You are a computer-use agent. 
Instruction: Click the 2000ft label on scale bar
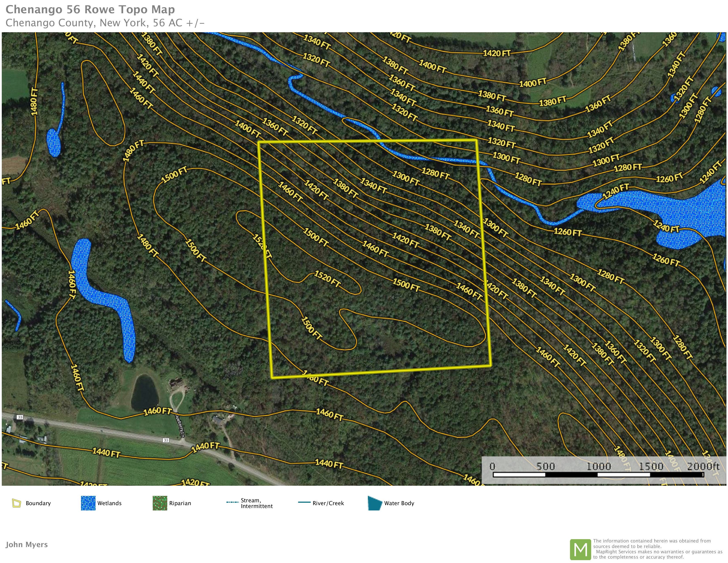click(x=703, y=466)
